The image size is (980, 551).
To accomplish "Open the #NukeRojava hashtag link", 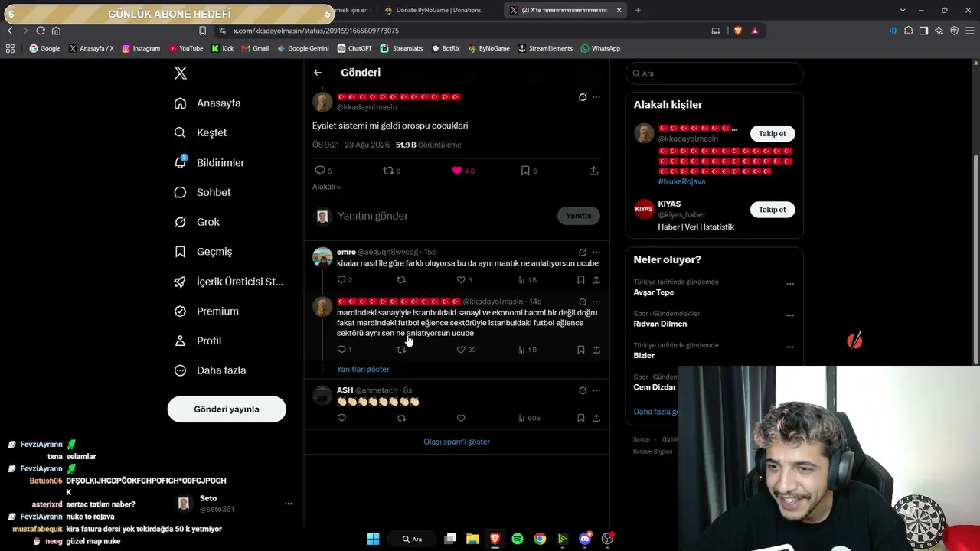I will click(x=681, y=181).
